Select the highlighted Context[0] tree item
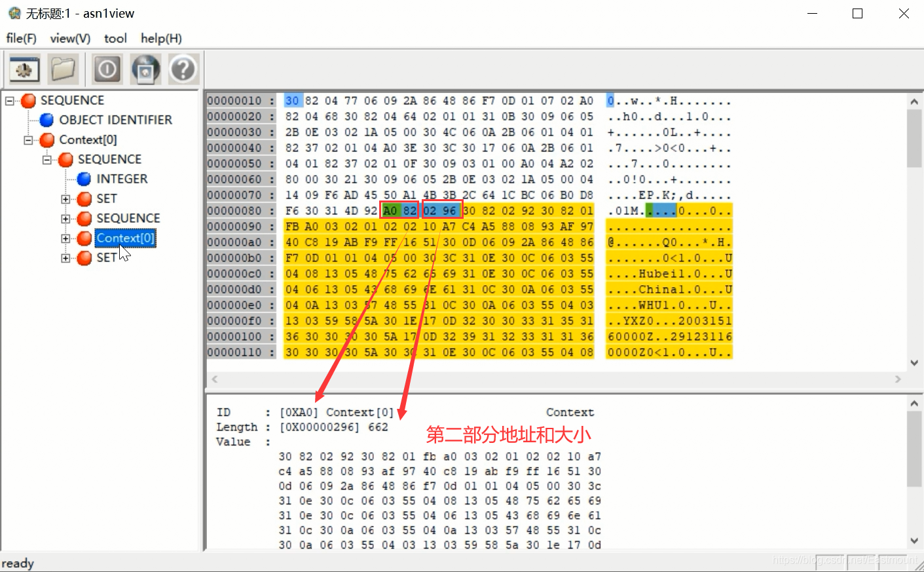 tap(125, 238)
